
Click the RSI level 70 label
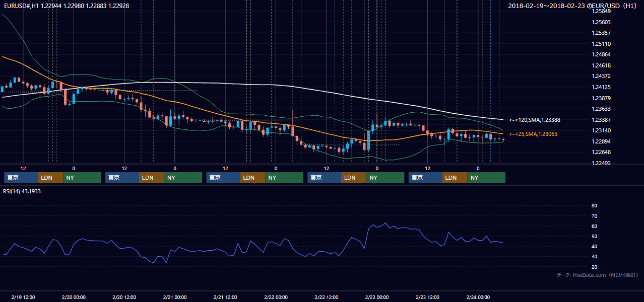click(x=594, y=216)
